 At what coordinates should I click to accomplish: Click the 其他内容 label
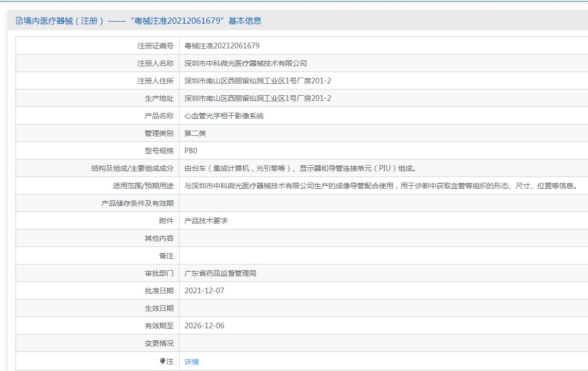[159, 238]
